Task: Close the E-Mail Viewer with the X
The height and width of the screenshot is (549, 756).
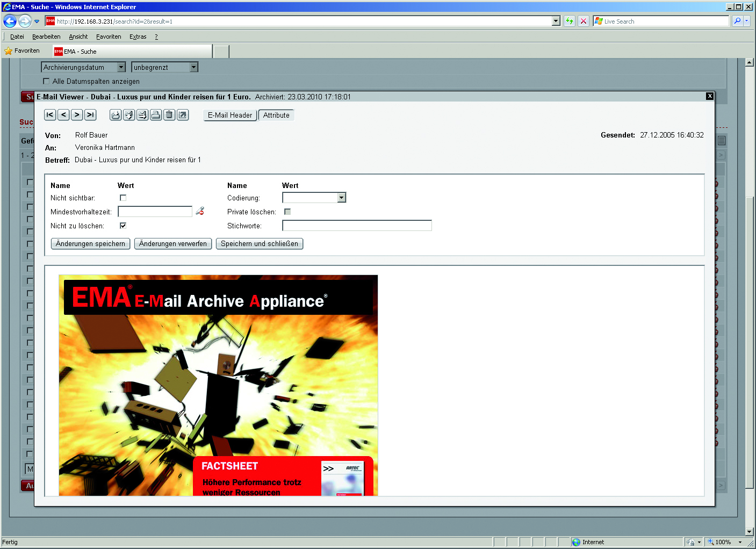Action: click(710, 96)
